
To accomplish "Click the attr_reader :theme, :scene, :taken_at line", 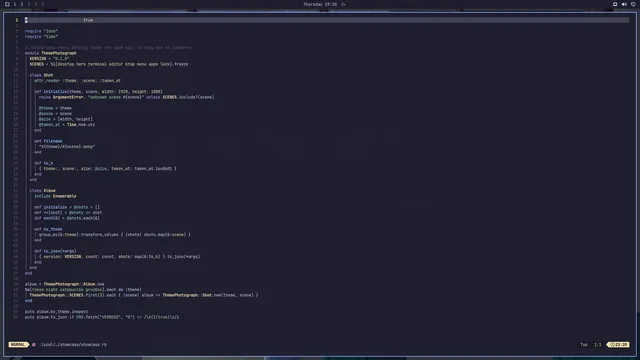I will 77,80.
